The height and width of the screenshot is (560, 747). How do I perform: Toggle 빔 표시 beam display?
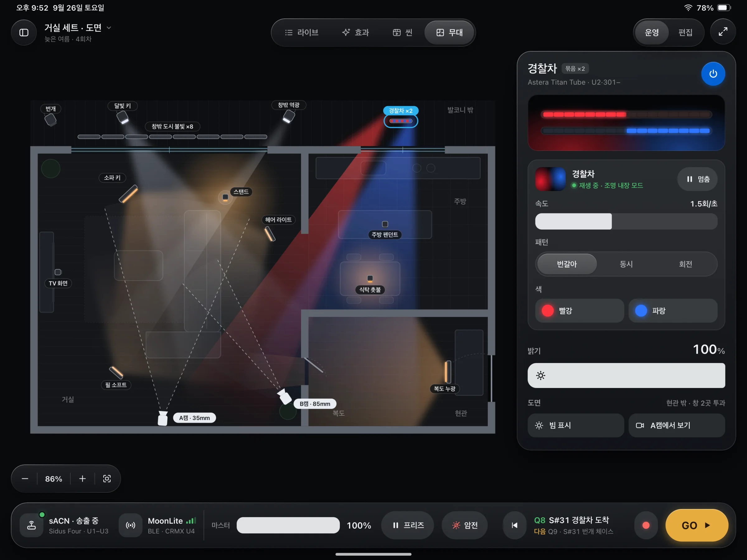(576, 425)
